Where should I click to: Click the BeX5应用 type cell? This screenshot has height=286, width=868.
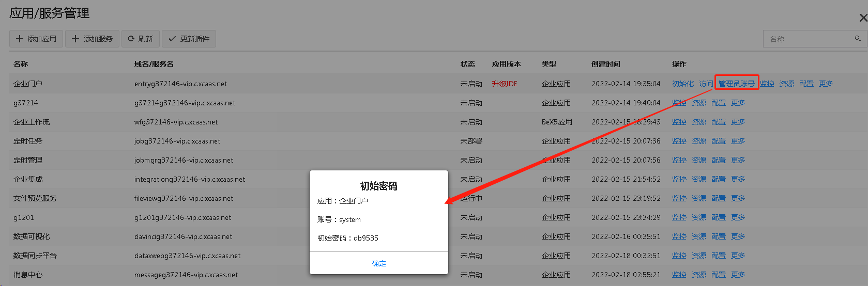[x=557, y=122]
